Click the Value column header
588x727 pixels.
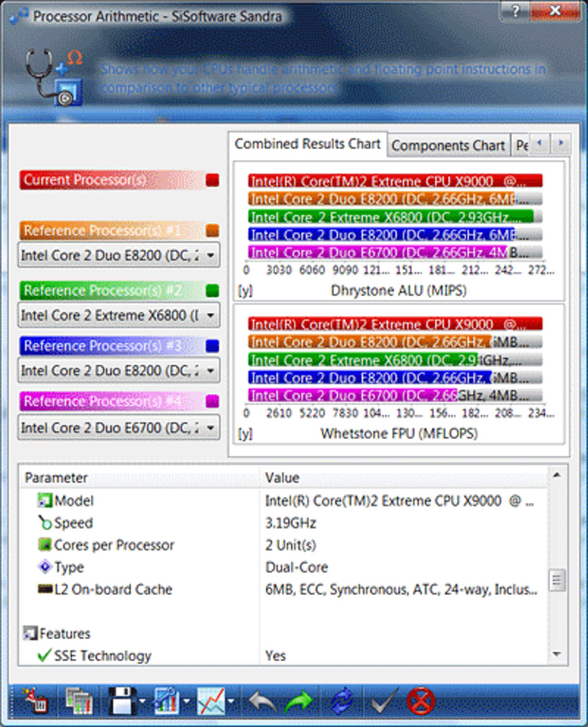click(404, 477)
